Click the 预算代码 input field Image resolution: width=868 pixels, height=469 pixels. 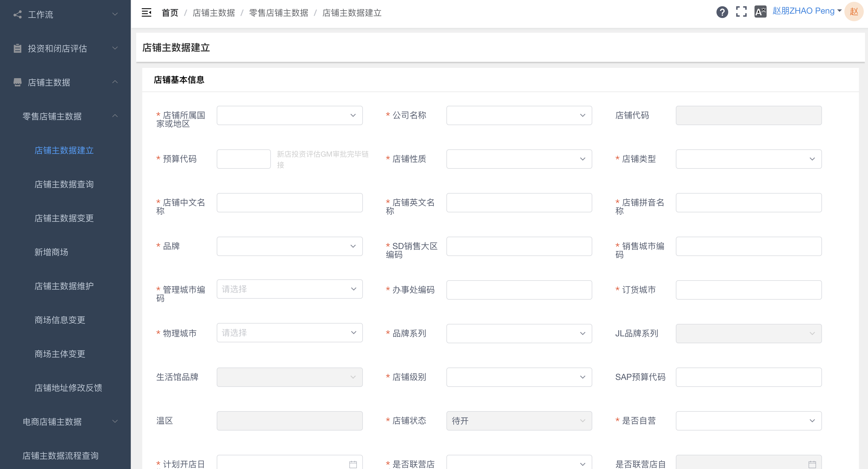click(244, 159)
